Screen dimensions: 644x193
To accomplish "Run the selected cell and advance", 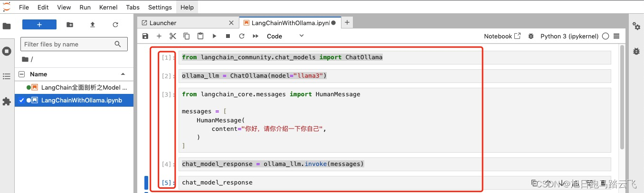I will coord(214,36).
